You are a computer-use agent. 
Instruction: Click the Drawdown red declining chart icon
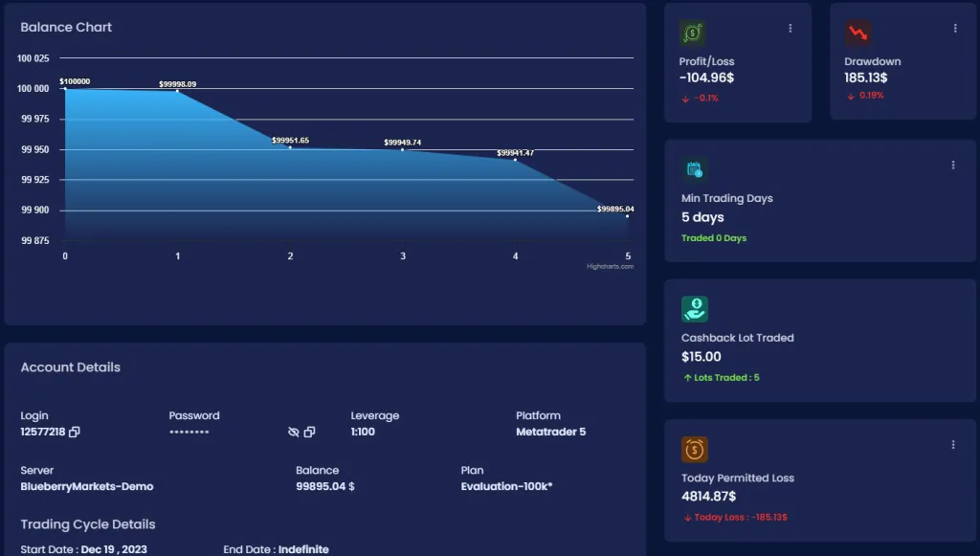pos(860,31)
